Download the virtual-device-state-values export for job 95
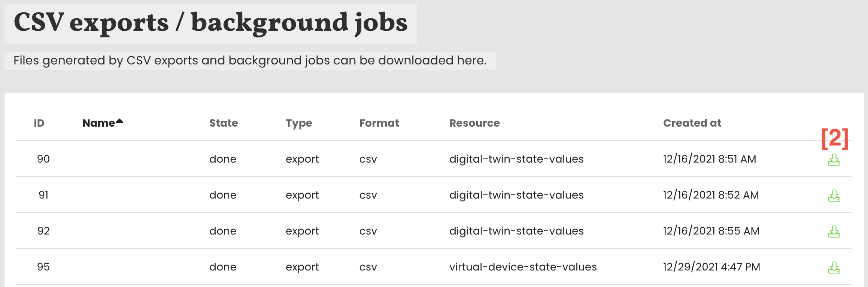This screenshot has width=868, height=287. pos(834,267)
